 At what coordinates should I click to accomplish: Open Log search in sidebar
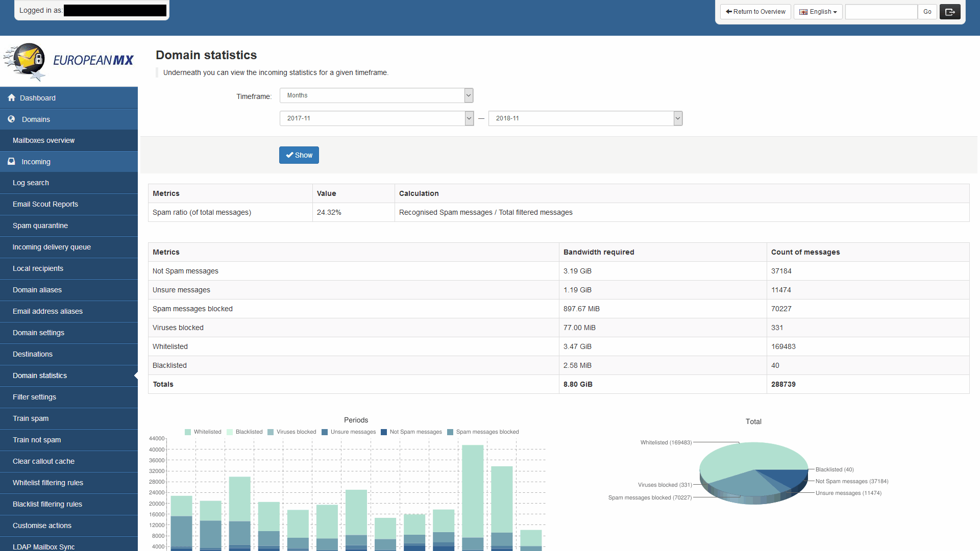31,183
